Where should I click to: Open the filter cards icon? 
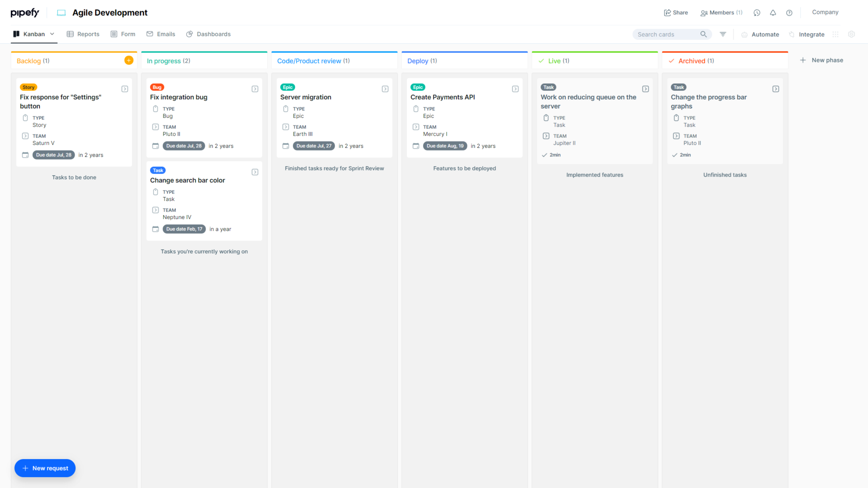722,34
